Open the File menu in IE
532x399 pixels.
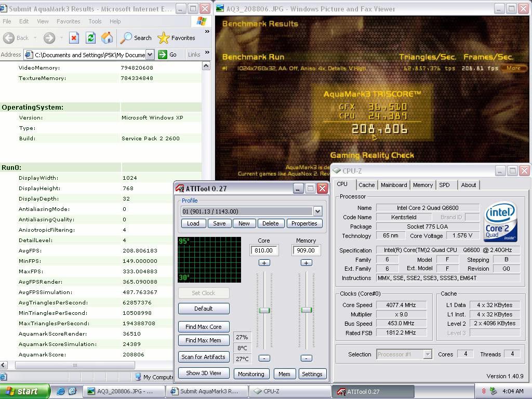tap(7, 21)
